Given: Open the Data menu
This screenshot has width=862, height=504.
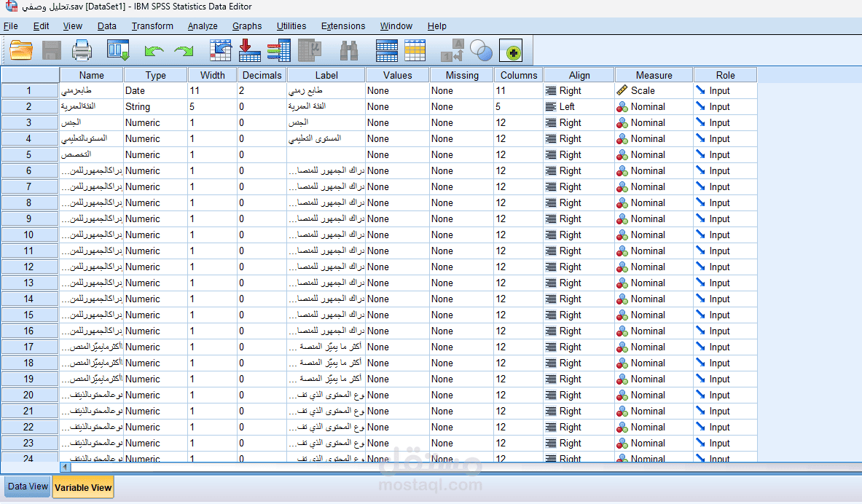Looking at the screenshot, I should (106, 25).
